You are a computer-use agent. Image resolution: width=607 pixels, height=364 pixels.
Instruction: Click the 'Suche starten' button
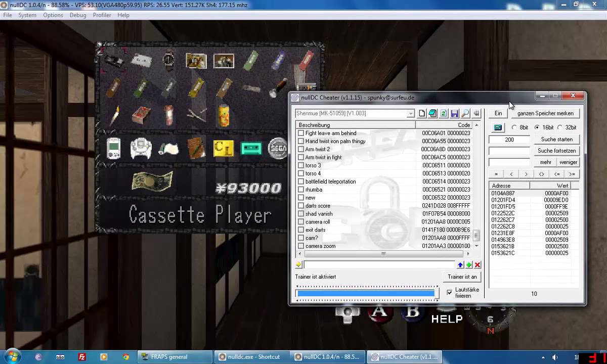pos(557,140)
